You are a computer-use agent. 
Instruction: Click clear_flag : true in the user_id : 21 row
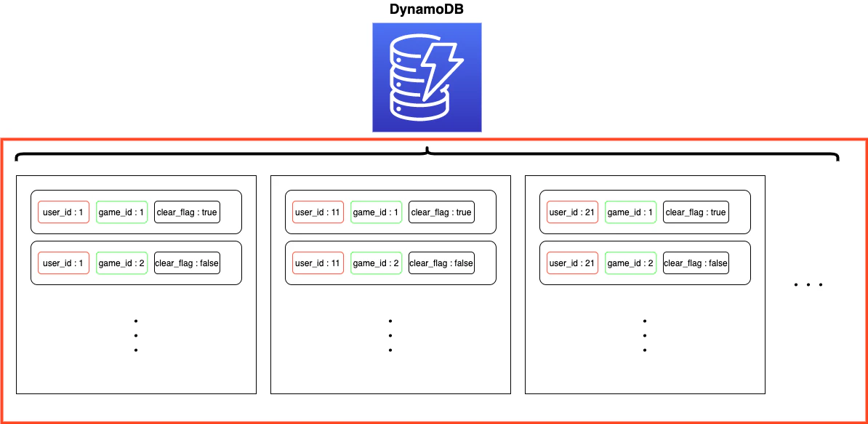[x=696, y=212]
